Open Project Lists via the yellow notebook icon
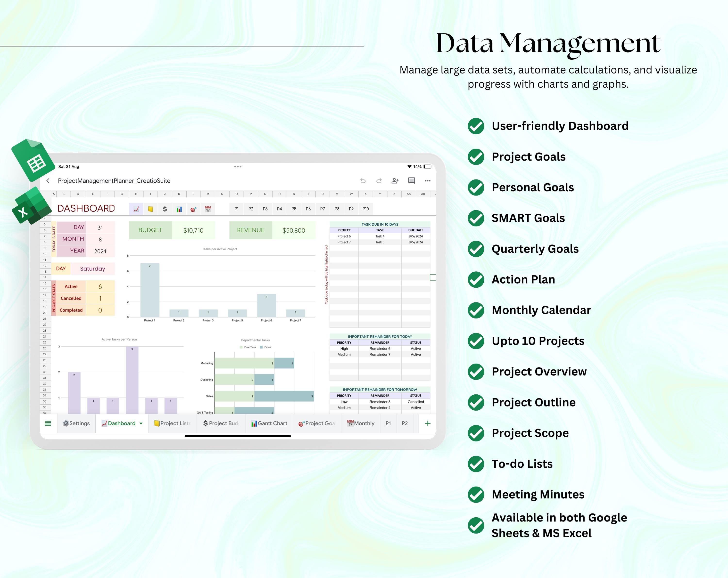This screenshot has height=578, width=728. [150, 209]
